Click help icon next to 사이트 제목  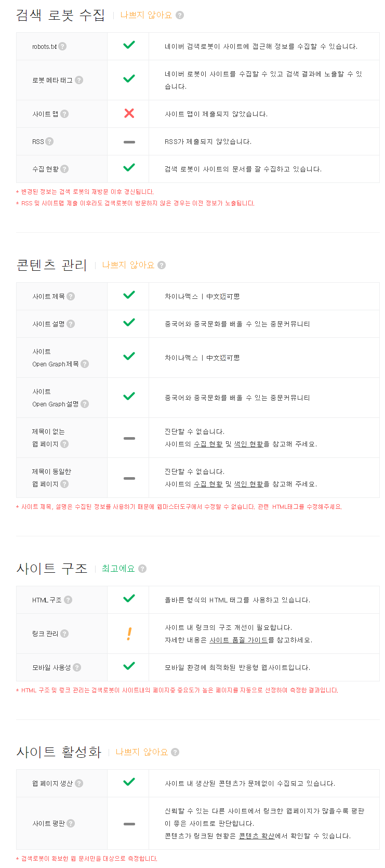click(x=71, y=296)
